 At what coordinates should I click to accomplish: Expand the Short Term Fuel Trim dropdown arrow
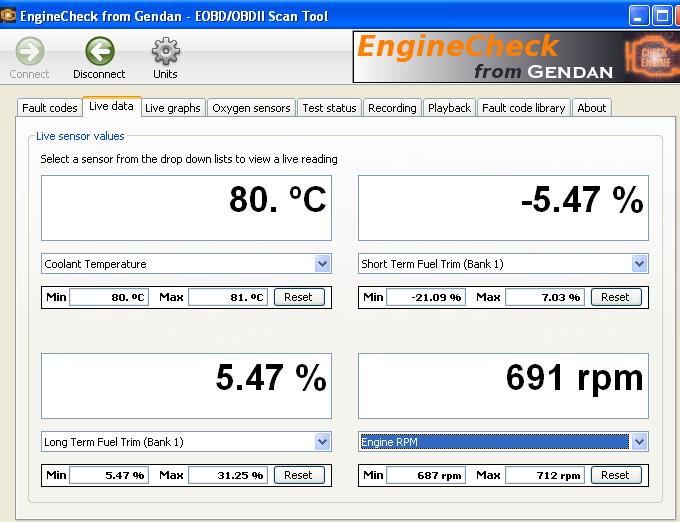tap(639, 264)
